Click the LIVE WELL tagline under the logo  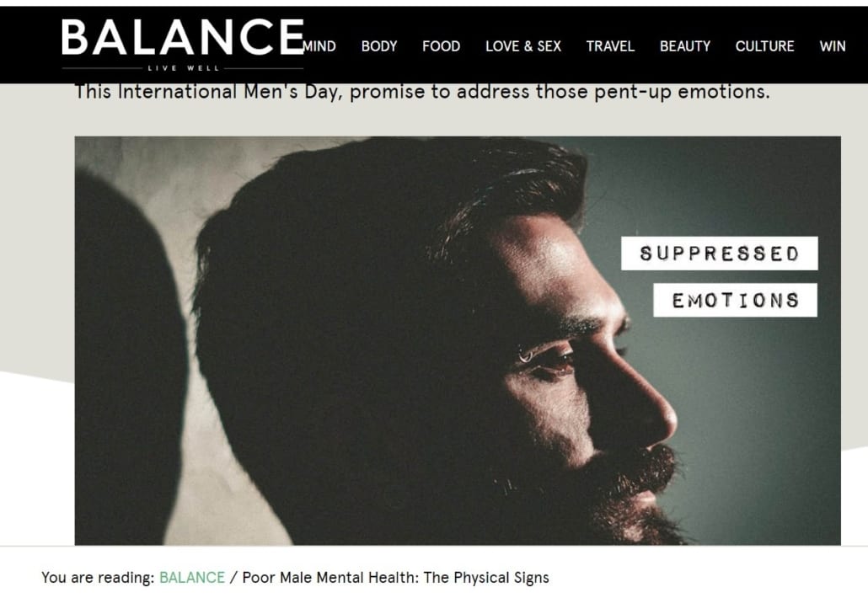183,68
